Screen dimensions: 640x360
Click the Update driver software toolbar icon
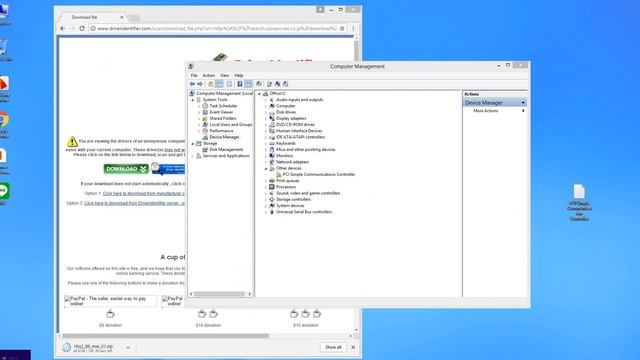point(269,84)
